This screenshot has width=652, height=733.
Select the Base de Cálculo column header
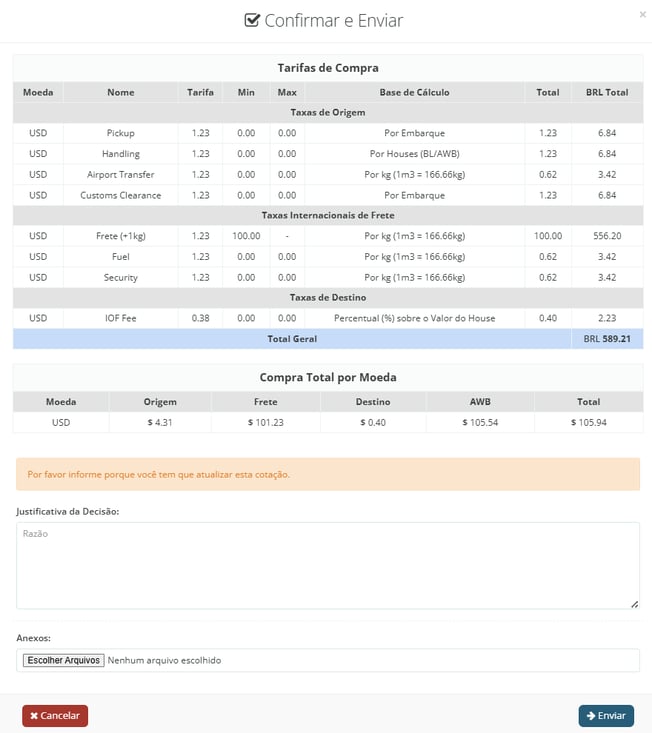(x=414, y=92)
